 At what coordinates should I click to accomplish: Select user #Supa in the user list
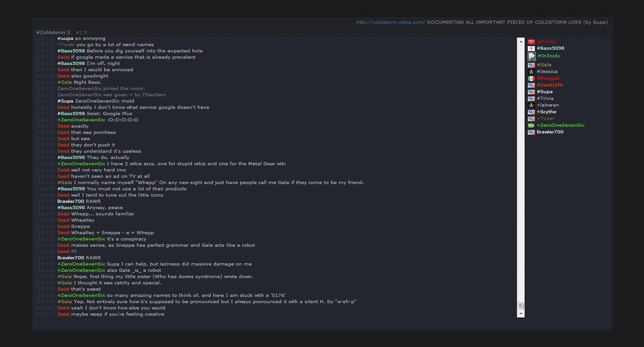coord(544,92)
